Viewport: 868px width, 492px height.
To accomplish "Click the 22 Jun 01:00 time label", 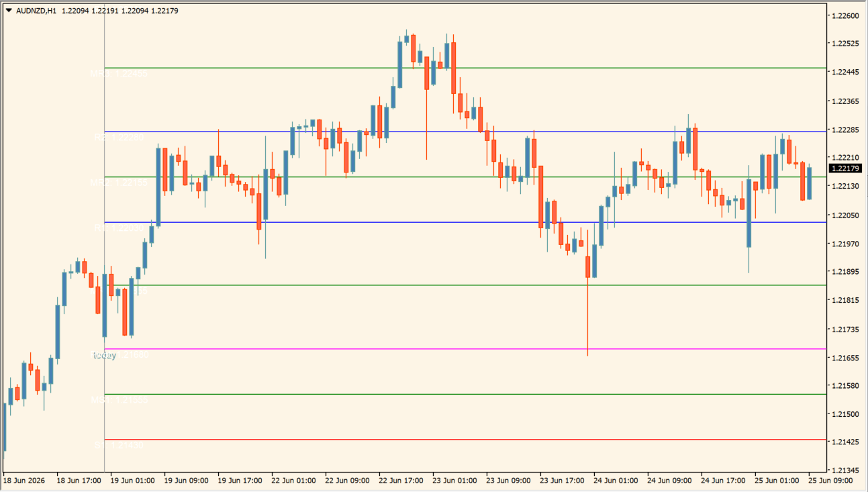I will point(293,481).
